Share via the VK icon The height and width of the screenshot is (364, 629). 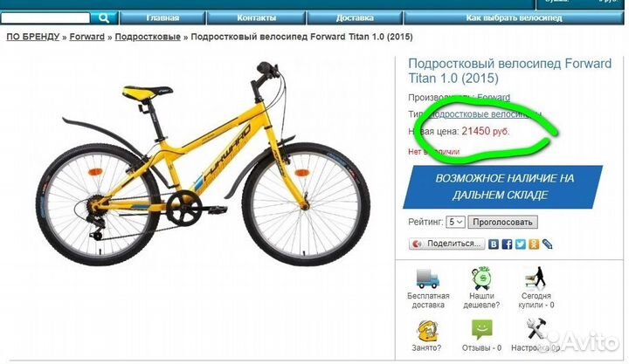pyautogui.click(x=494, y=244)
